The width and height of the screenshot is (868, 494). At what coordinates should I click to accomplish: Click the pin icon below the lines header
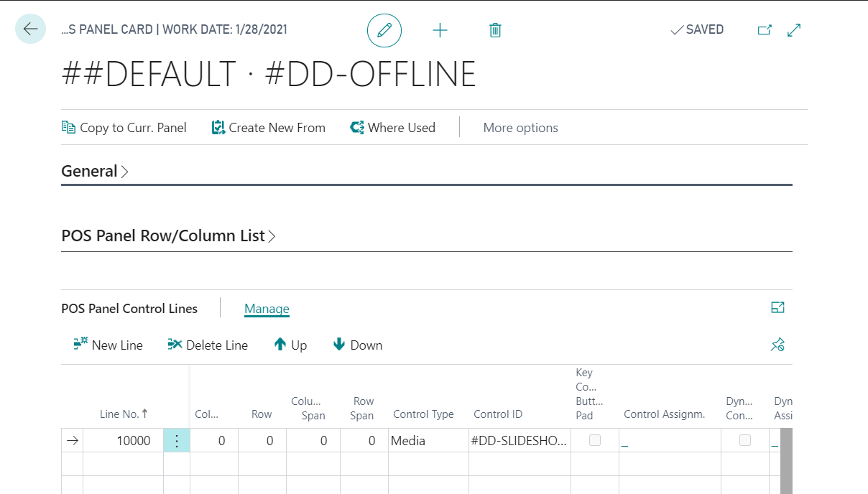(x=777, y=345)
